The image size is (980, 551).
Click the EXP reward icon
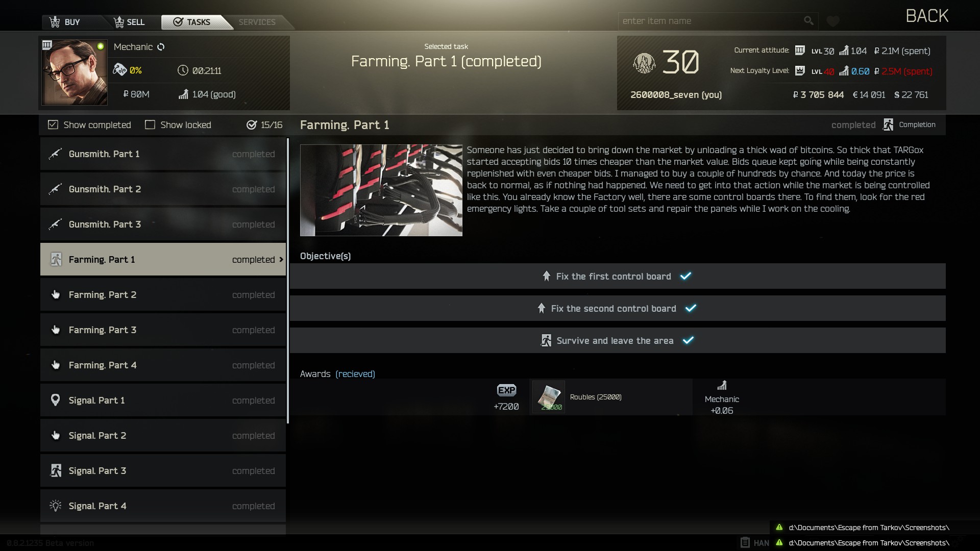506,390
